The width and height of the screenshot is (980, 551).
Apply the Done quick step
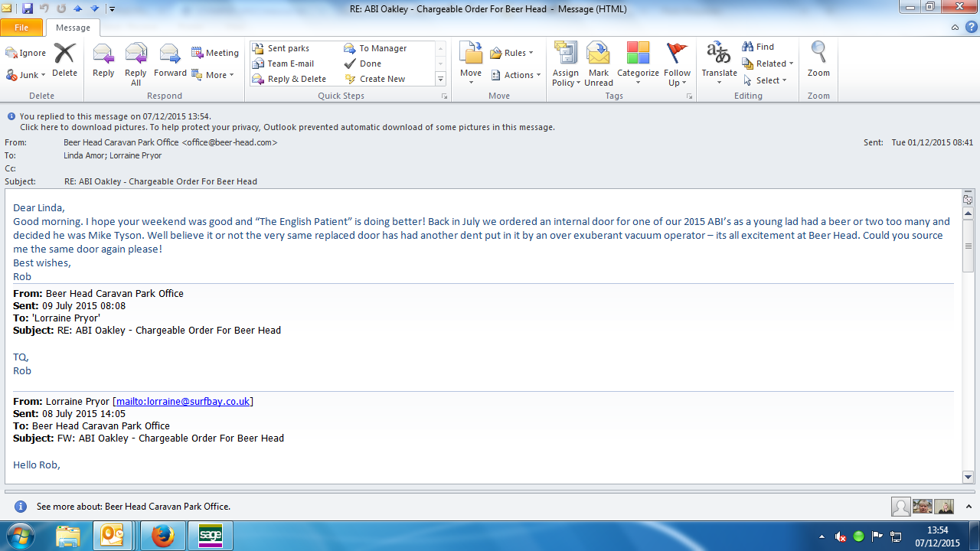(x=363, y=64)
